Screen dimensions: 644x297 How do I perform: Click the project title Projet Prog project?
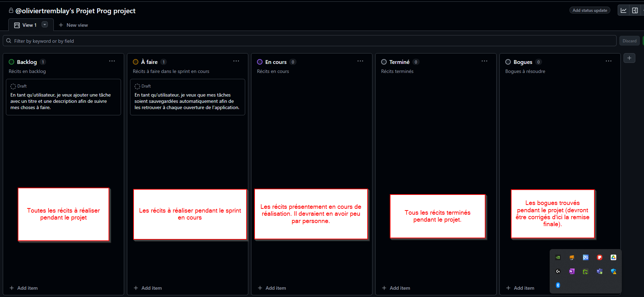75,11
